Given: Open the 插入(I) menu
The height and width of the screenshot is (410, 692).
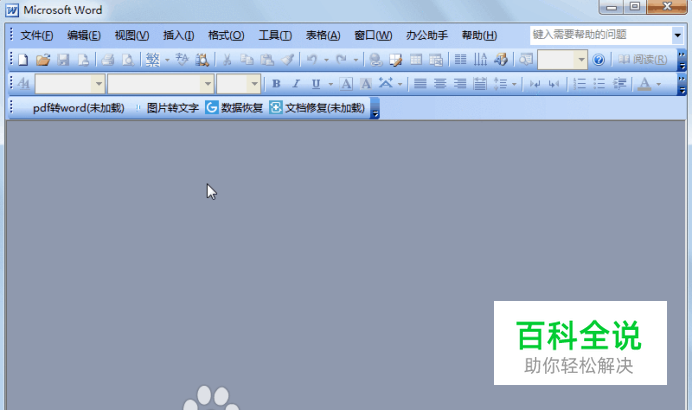Looking at the screenshot, I should (178, 35).
